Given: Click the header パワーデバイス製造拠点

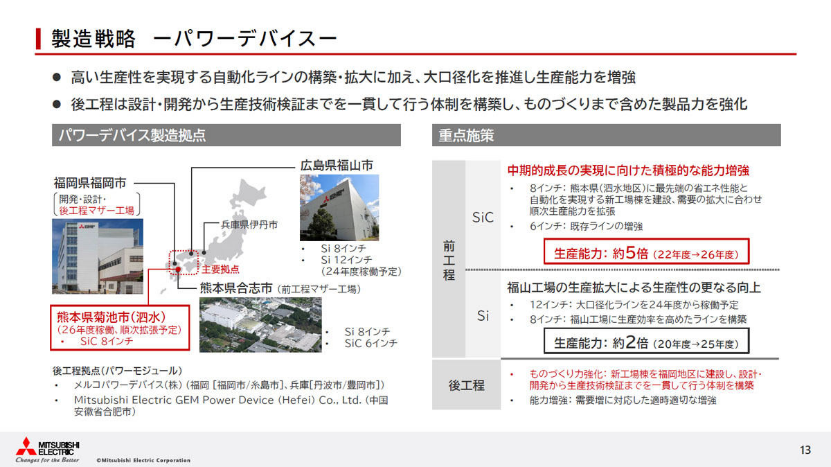Looking at the screenshot, I should [226, 135].
